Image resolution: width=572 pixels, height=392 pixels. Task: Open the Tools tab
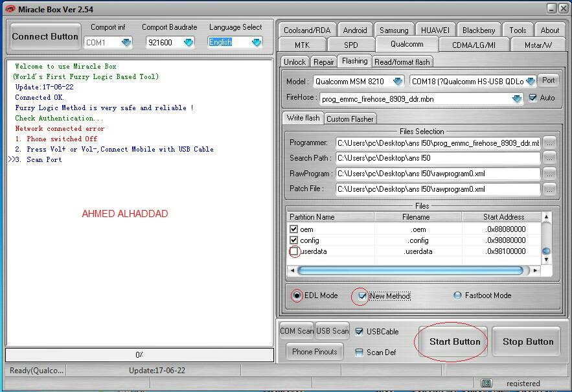(x=518, y=30)
